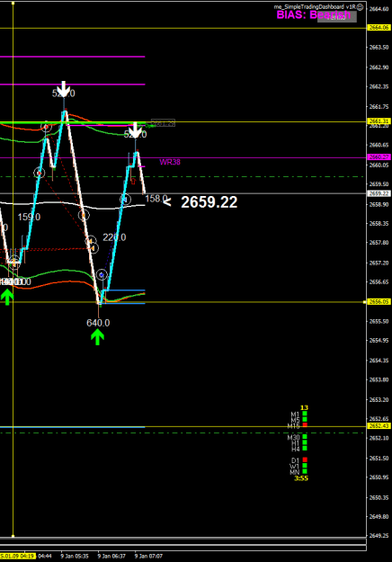Select the white down arrow above the second peak
The height and width of the screenshot is (562, 392).
click(x=135, y=129)
